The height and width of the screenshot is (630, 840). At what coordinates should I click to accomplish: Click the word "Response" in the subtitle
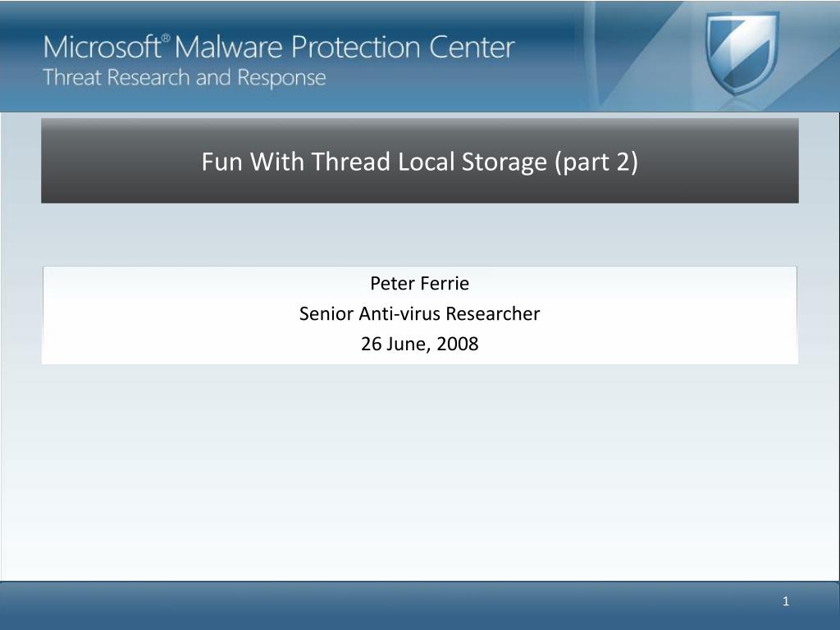[282, 79]
